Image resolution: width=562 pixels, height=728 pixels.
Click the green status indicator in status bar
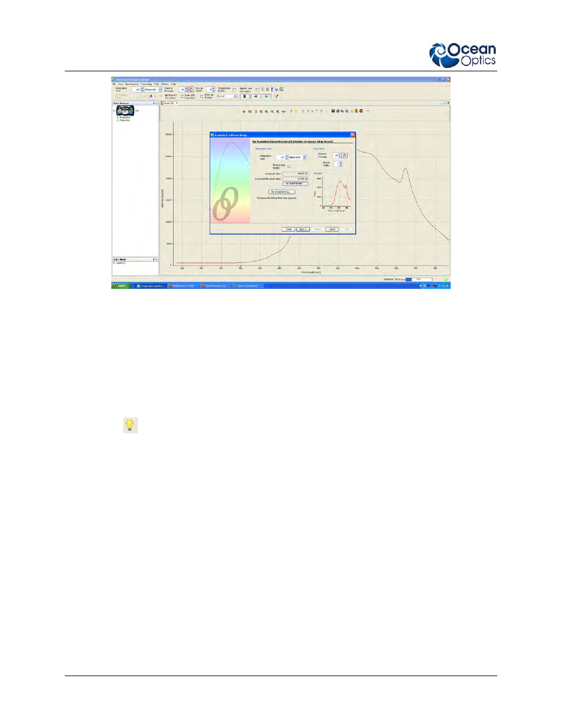[x=446, y=279]
